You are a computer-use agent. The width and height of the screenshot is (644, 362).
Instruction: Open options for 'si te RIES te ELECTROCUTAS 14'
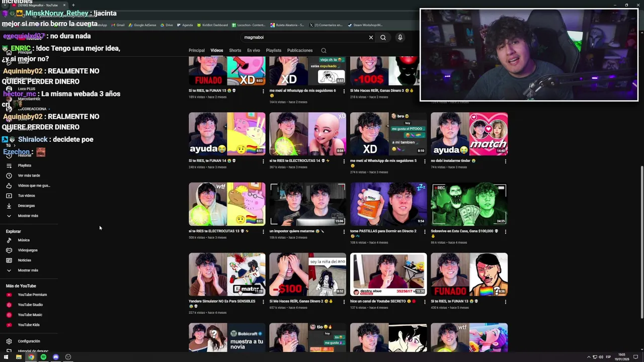(x=344, y=161)
